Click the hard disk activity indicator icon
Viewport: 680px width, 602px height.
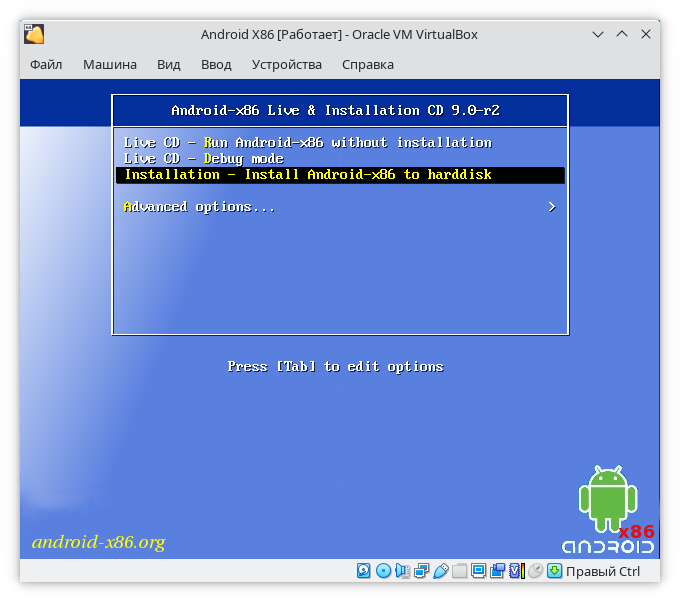pos(365,571)
